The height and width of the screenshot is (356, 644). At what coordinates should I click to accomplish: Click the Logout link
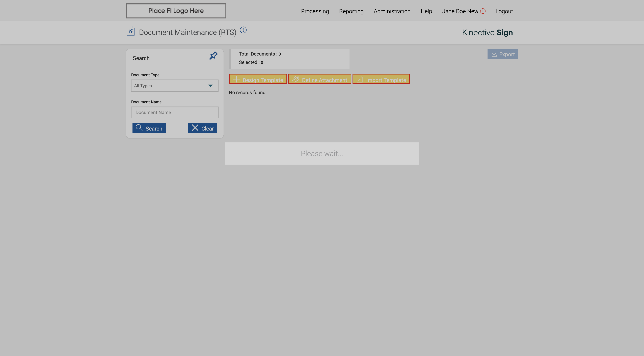(504, 11)
